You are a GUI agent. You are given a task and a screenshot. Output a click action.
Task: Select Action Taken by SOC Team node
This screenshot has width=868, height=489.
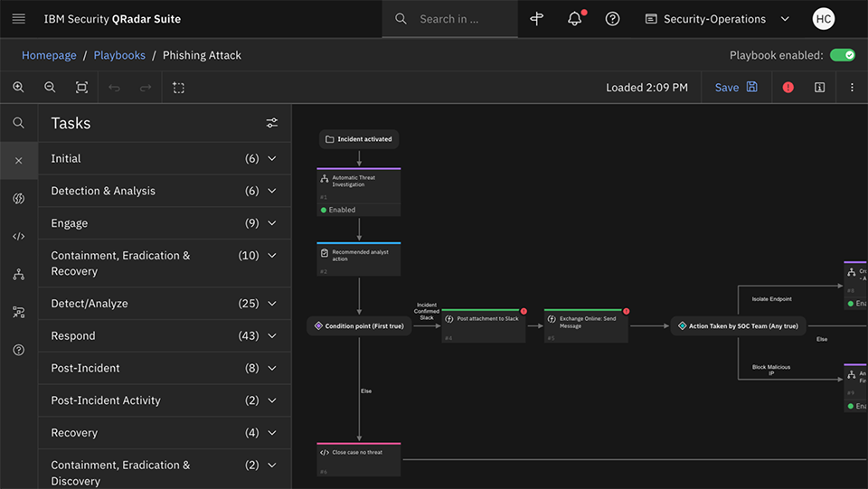[738, 325]
